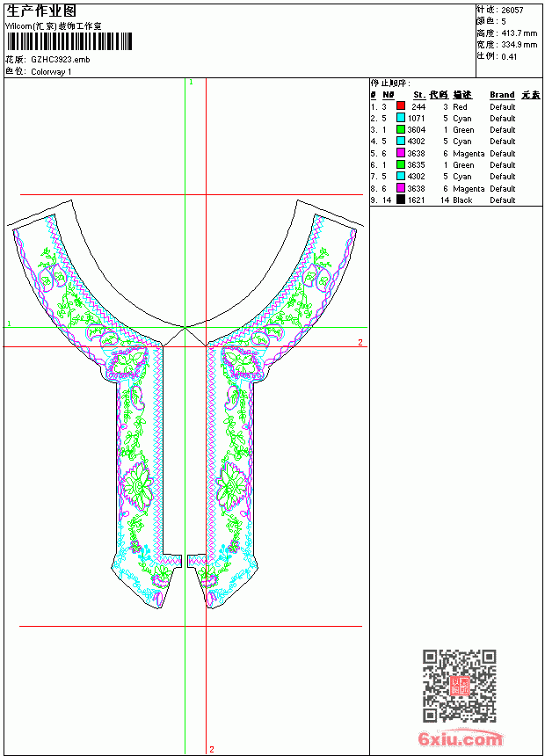
Task: Visit the 6xiu.com watermark link
Action: click(x=460, y=738)
